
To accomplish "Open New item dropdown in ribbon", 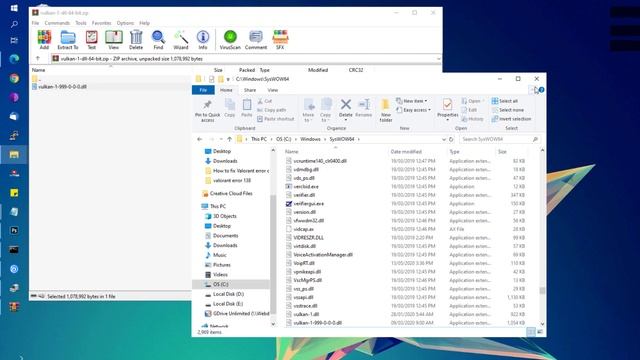I will click(411, 101).
